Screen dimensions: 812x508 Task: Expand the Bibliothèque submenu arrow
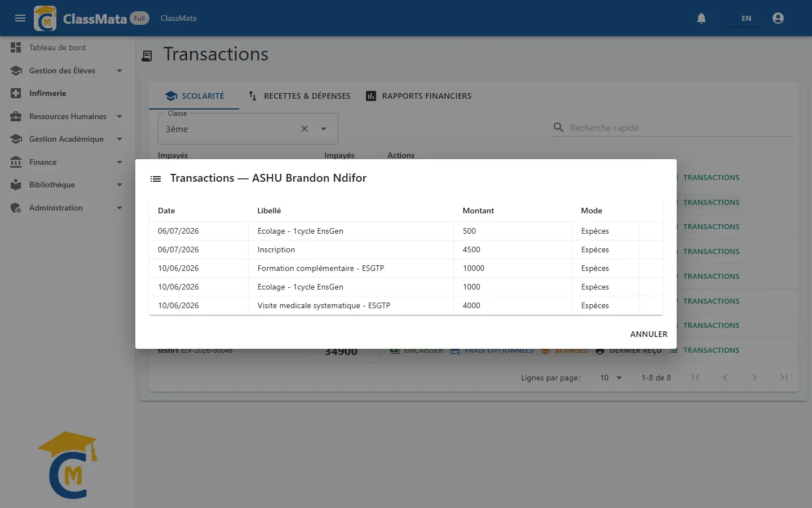click(x=120, y=185)
